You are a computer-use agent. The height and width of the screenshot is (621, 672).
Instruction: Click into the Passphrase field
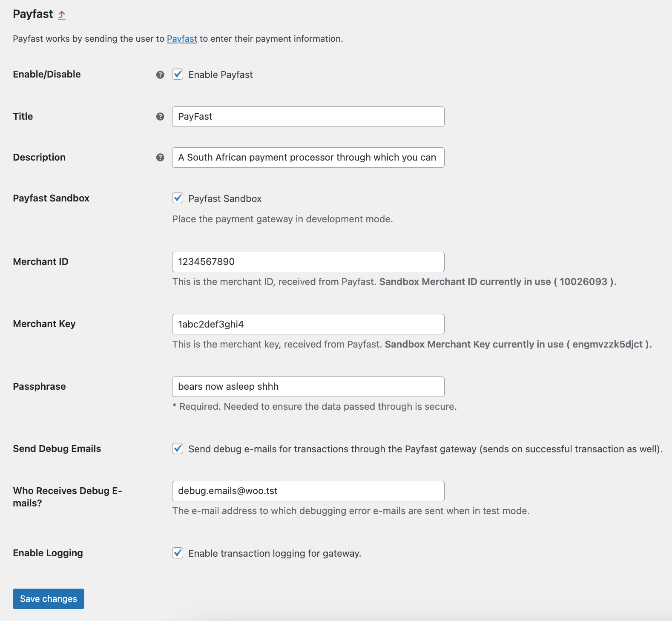(x=308, y=387)
